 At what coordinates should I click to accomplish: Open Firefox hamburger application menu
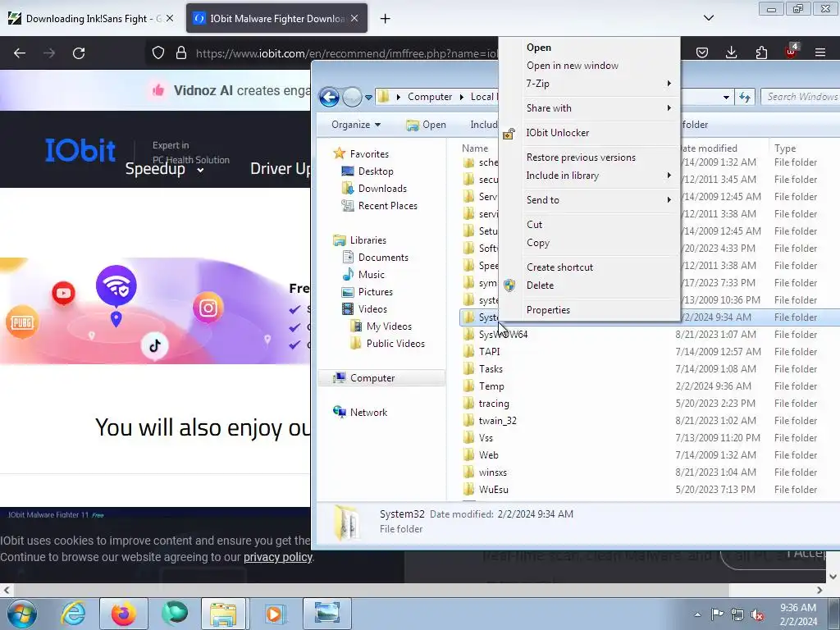820,52
